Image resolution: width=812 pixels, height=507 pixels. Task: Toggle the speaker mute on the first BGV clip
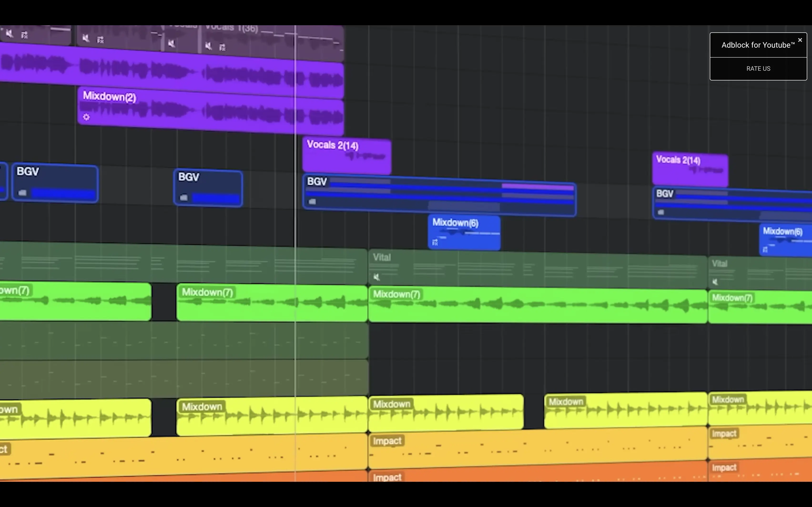pos(22,193)
